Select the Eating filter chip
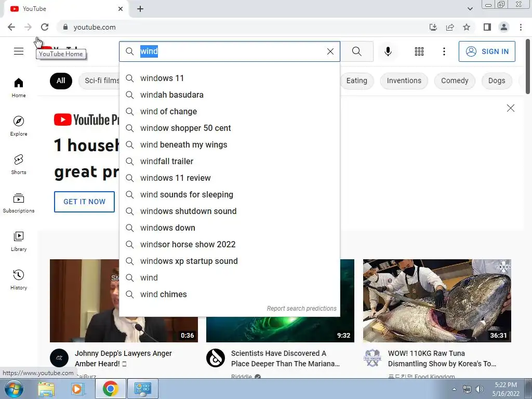Screen dimensions: 532x399 tap(356, 81)
